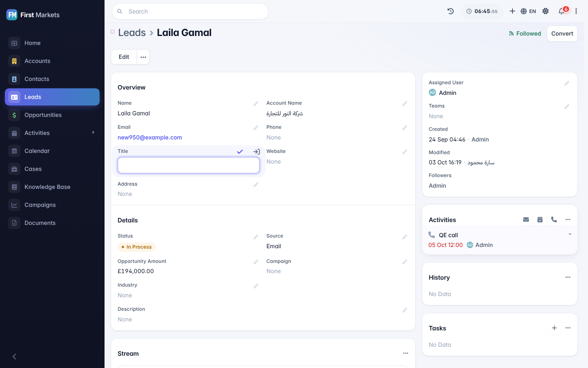588x368 pixels.
Task: Click the pencil icon for Phone
Action: [405, 128]
